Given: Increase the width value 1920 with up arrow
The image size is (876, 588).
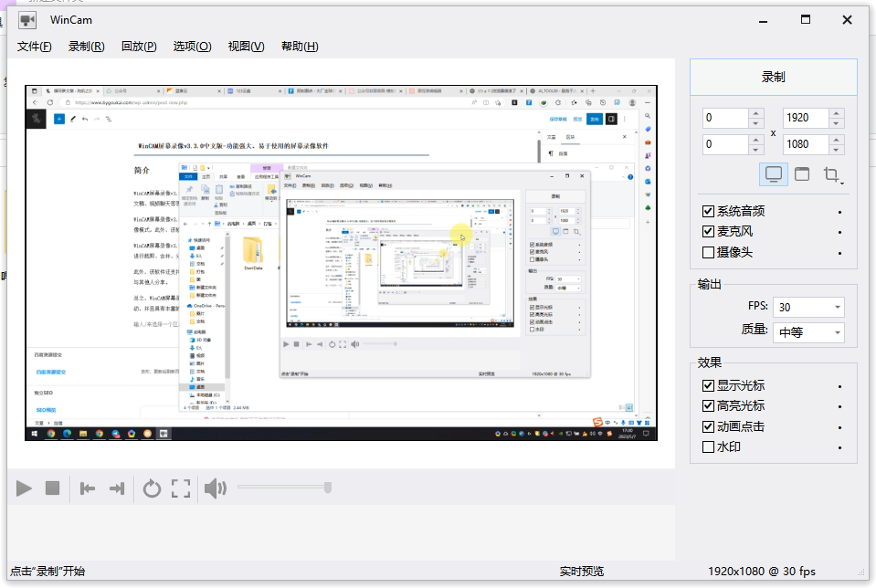Looking at the screenshot, I should point(836,113).
